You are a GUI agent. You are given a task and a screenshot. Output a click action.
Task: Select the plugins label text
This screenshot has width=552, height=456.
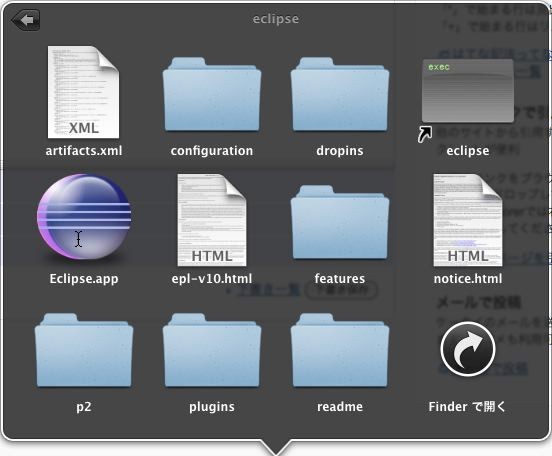coord(212,407)
